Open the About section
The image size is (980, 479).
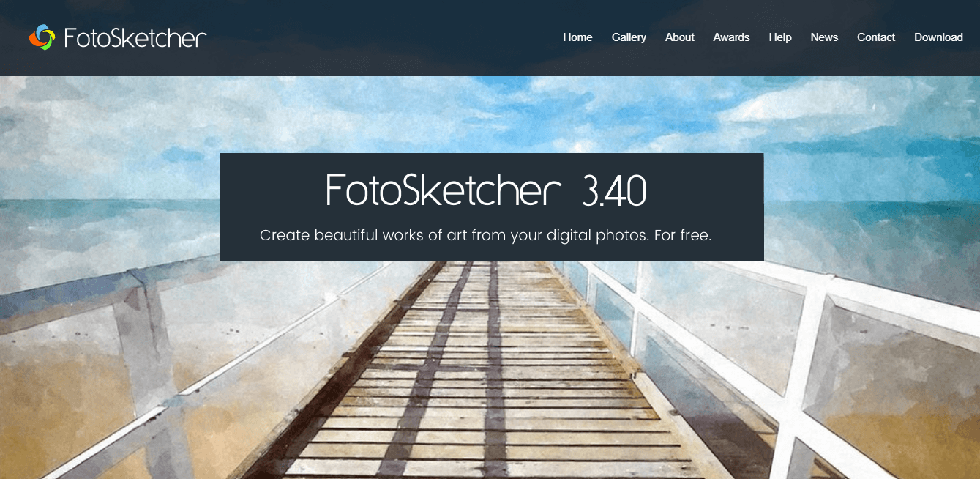(x=679, y=37)
